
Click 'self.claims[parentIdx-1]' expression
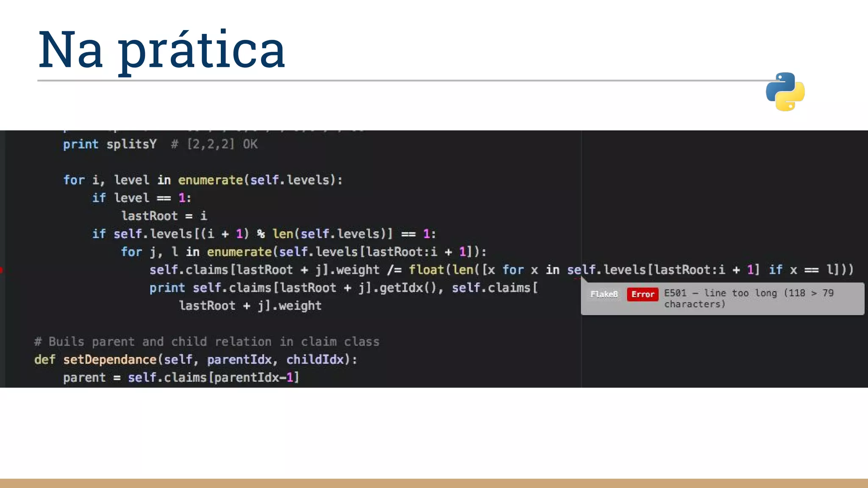point(214,377)
